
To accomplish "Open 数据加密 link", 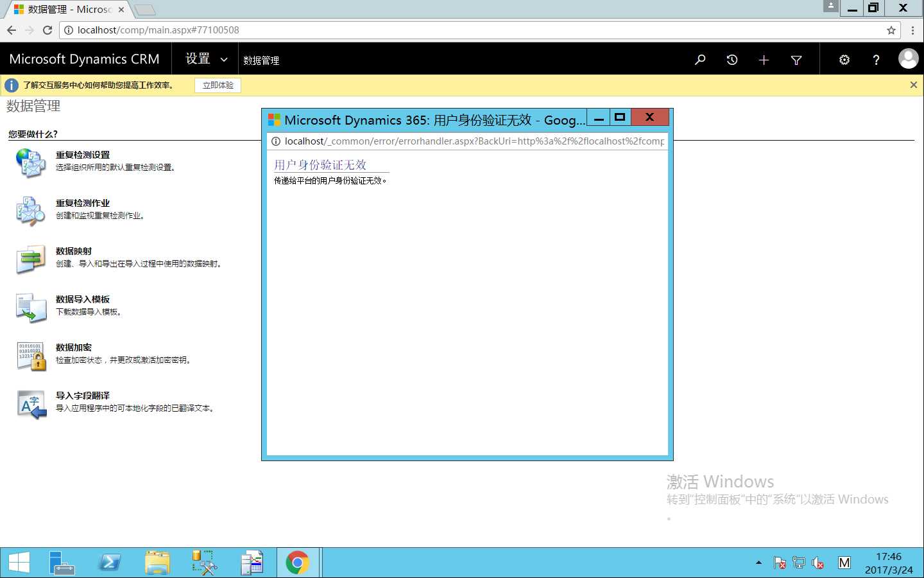I will coord(74,347).
